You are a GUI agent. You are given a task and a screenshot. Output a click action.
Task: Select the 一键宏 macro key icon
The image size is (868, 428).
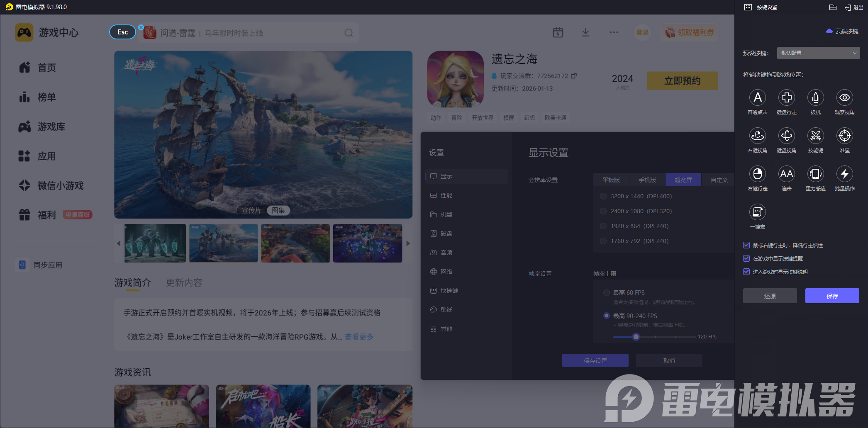click(x=758, y=212)
